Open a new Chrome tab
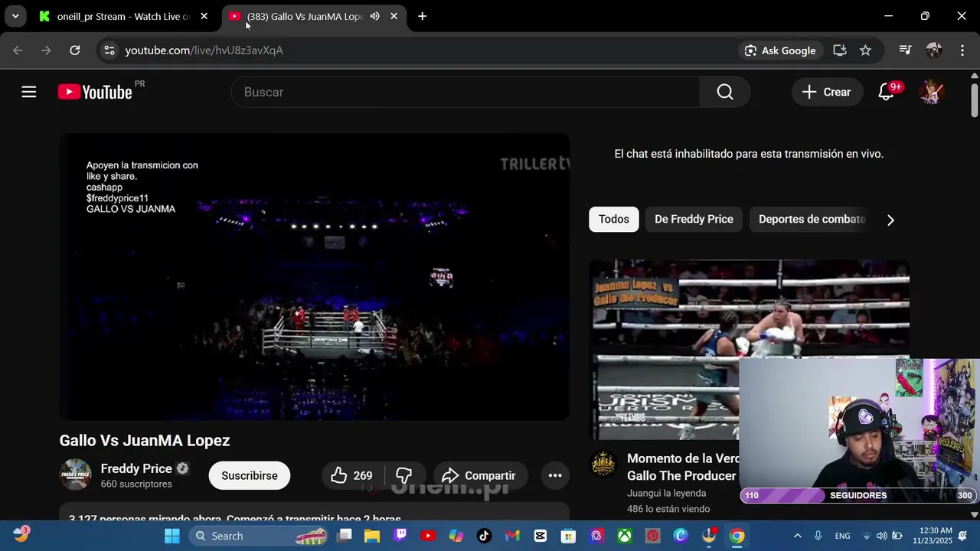Screen dimensions: 980x551 pos(422,16)
